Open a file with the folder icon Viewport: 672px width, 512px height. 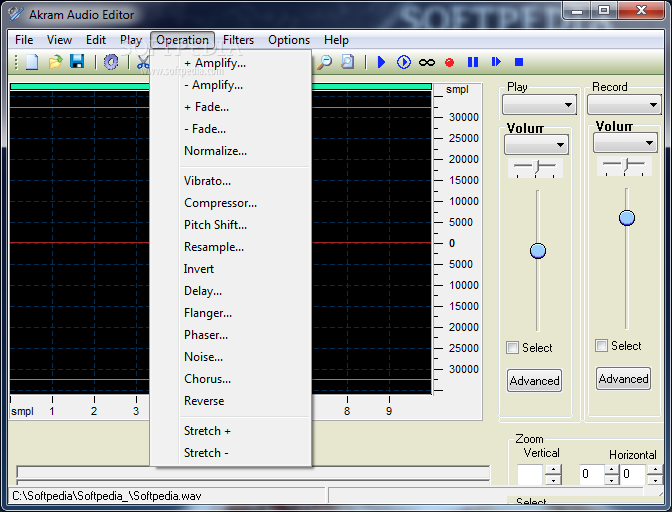[55, 62]
